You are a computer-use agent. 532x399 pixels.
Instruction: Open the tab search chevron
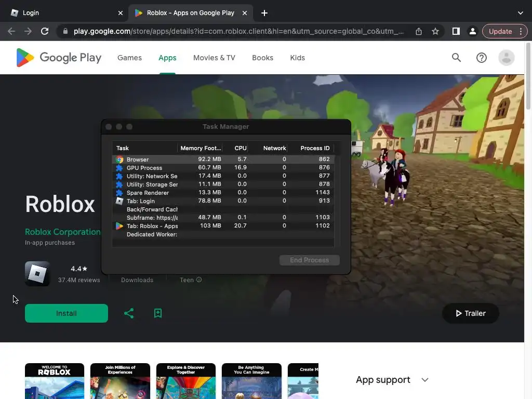tap(521, 13)
